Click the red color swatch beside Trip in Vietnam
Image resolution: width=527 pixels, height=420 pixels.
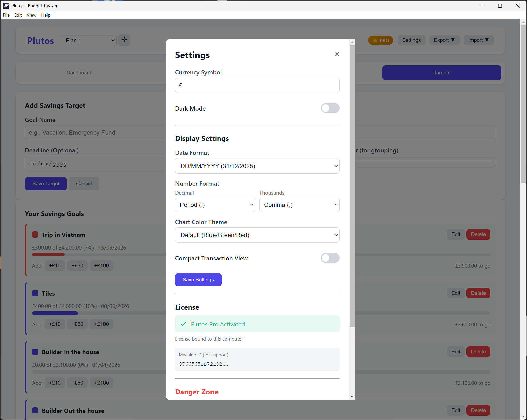tap(35, 235)
